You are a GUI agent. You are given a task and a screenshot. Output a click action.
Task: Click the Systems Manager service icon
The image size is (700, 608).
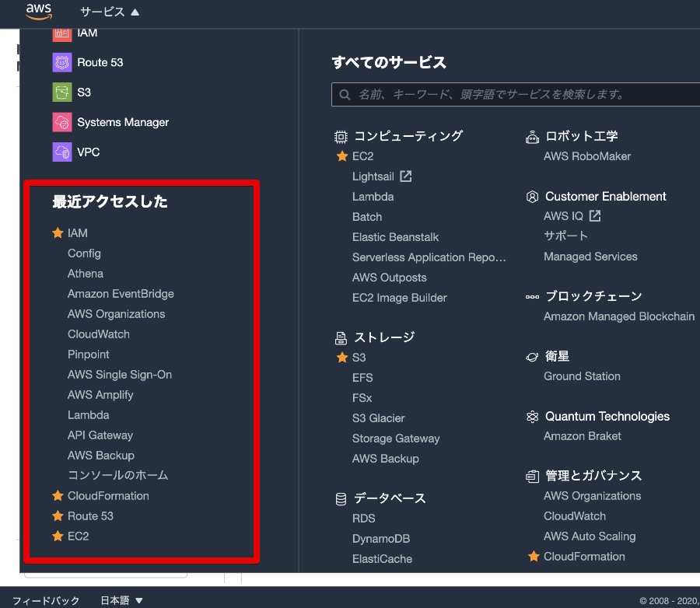tap(61, 122)
